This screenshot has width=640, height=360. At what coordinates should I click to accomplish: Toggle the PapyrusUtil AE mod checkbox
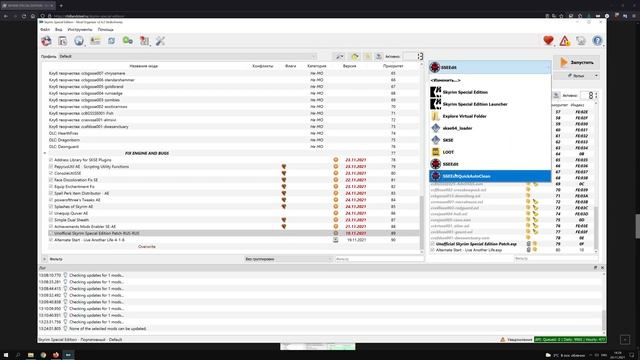(x=51, y=167)
